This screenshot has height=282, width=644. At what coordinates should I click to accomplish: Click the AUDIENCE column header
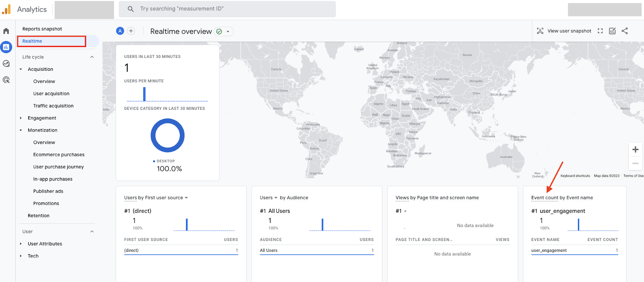point(271,240)
